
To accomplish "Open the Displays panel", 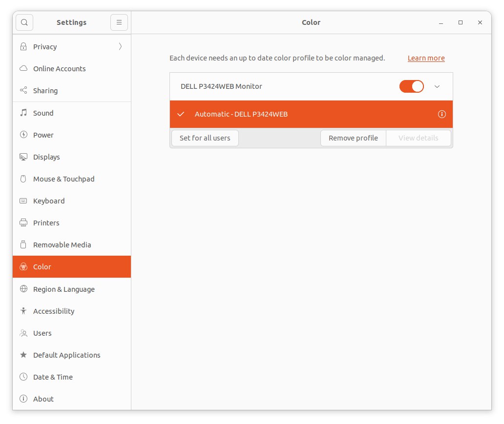I will 72,157.
